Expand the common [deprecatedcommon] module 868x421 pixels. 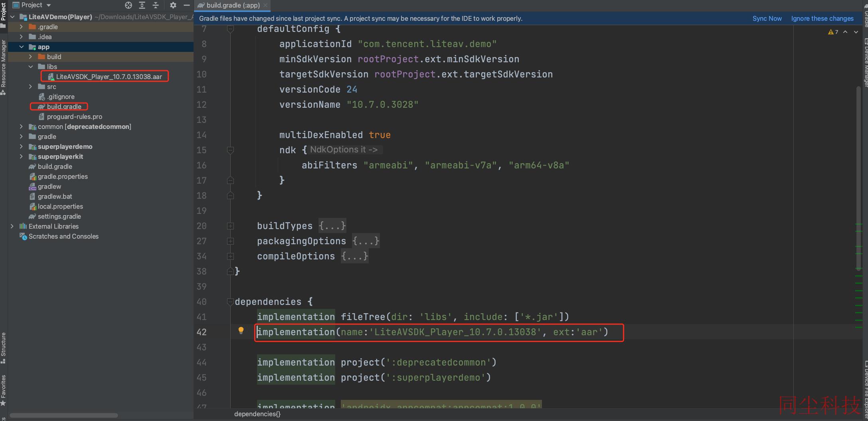(x=21, y=126)
